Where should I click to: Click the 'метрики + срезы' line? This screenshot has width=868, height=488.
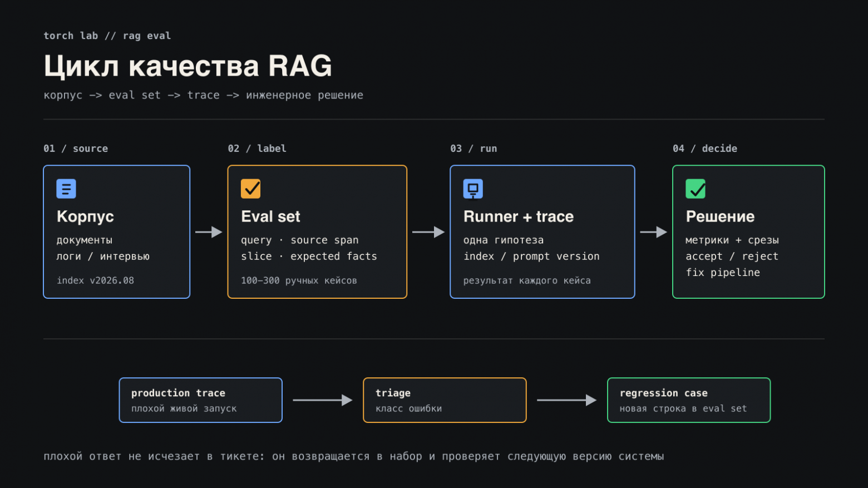[x=732, y=240]
